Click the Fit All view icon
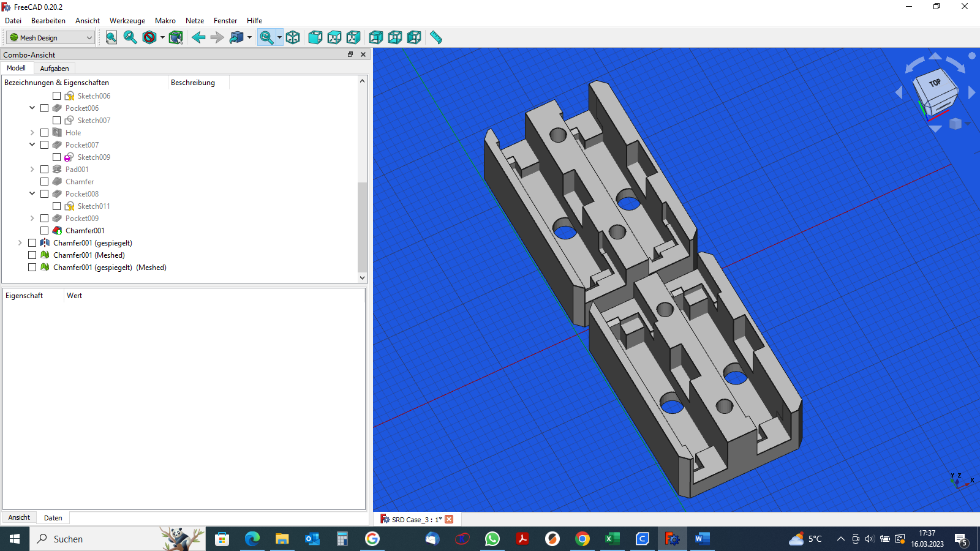This screenshot has width=980, height=551. click(111, 37)
